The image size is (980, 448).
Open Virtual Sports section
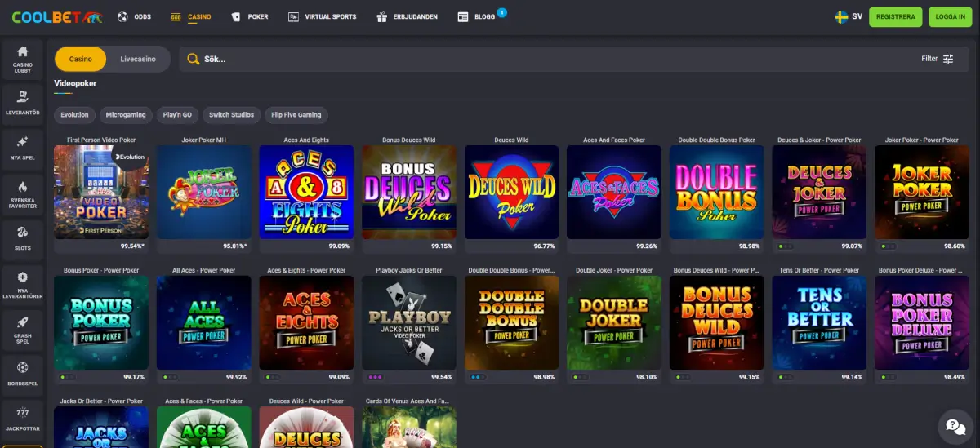tap(323, 16)
